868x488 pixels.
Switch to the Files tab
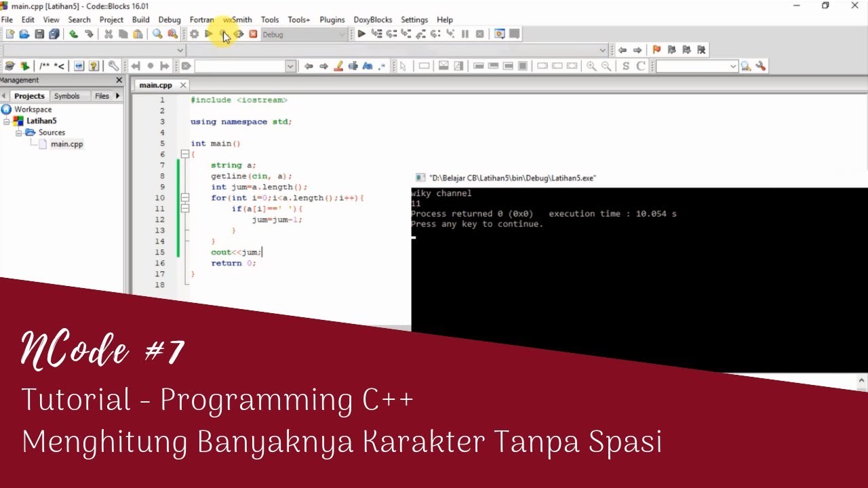point(102,96)
